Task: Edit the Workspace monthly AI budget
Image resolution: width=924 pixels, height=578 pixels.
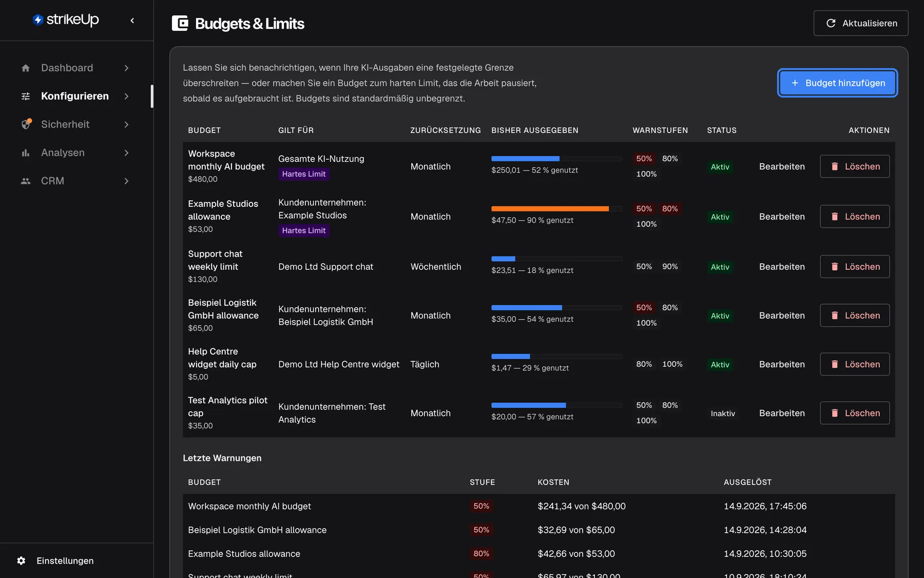Action: (x=782, y=166)
